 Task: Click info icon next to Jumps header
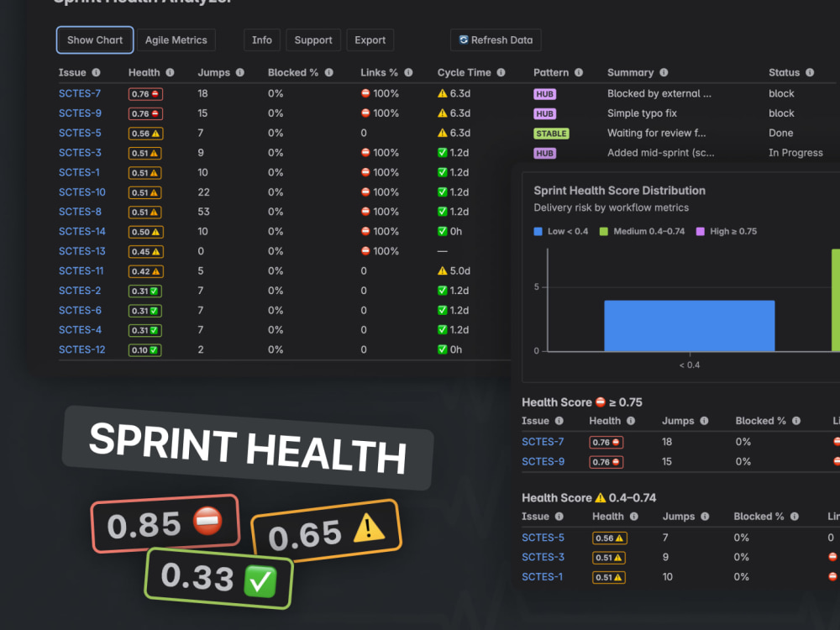pos(240,72)
